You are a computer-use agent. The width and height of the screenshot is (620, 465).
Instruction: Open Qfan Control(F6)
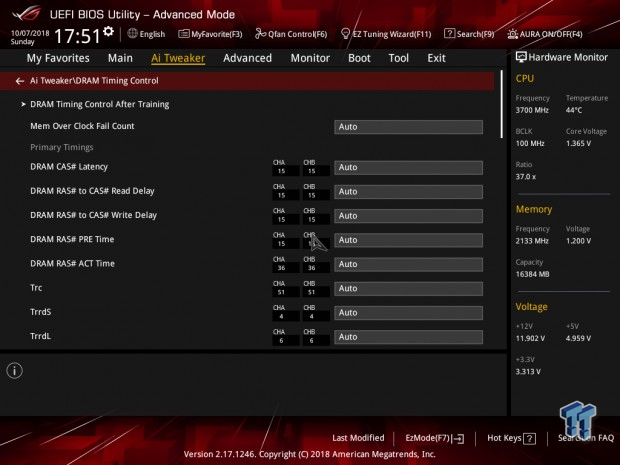click(291, 34)
